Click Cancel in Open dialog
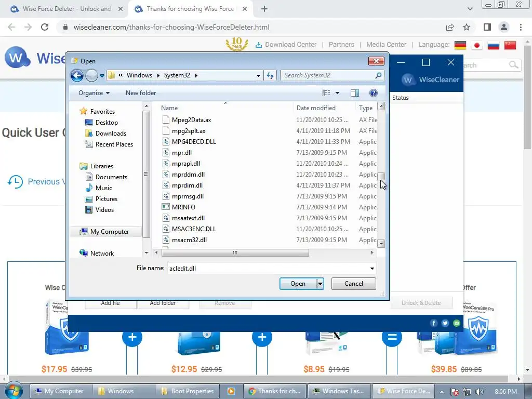The height and width of the screenshot is (399, 532). [353, 284]
